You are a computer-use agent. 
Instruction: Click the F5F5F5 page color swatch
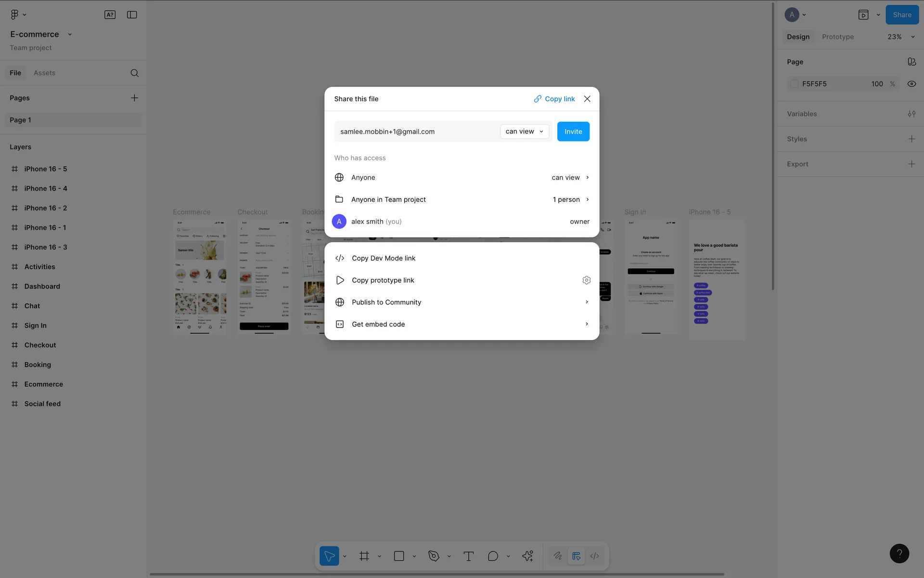click(x=795, y=84)
